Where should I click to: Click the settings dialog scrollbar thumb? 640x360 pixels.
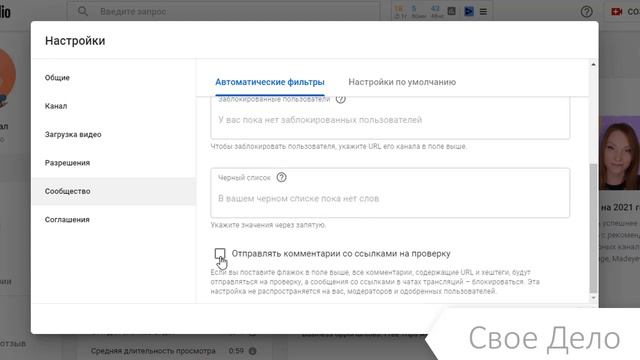tap(593, 228)
